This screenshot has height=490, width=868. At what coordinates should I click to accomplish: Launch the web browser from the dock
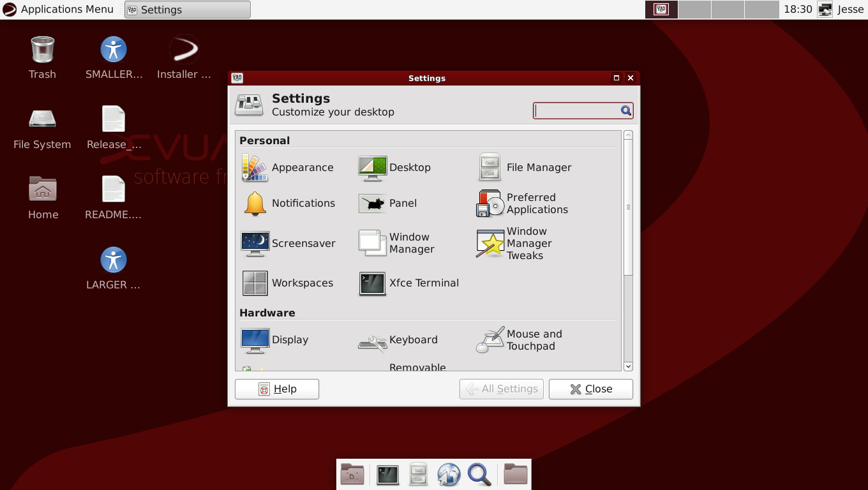(449, 475)
